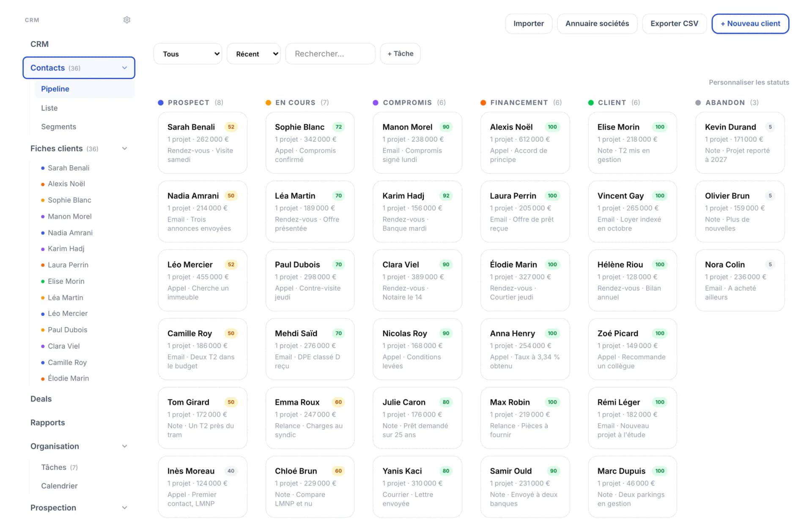Open Mehdi Saïd card title

(296, 333)
